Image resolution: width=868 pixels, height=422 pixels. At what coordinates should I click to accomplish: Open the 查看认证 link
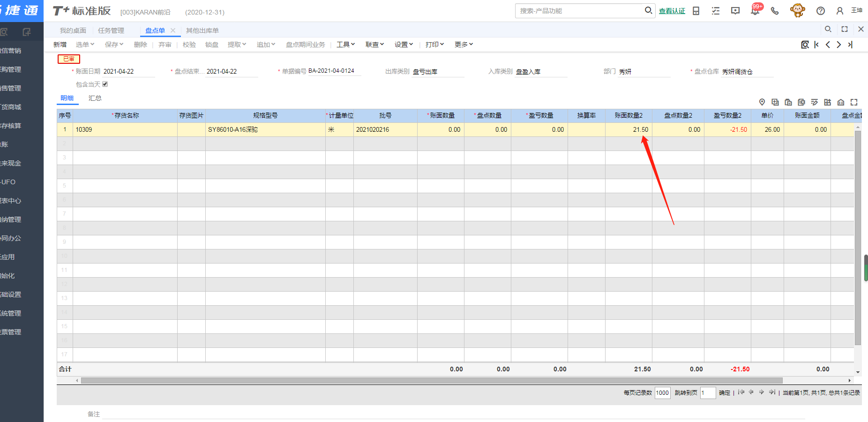[x=672, y=11]
